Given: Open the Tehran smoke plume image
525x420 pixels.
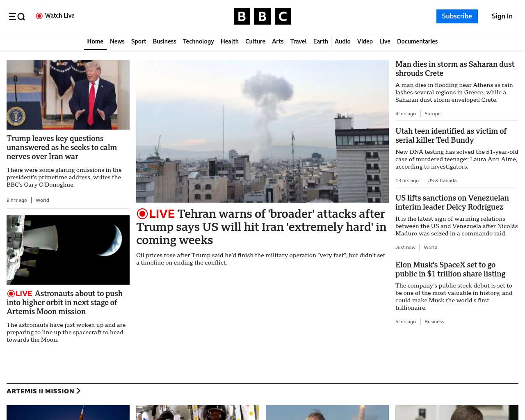Looking at the screenshot, I should click(x=262, y=131).
